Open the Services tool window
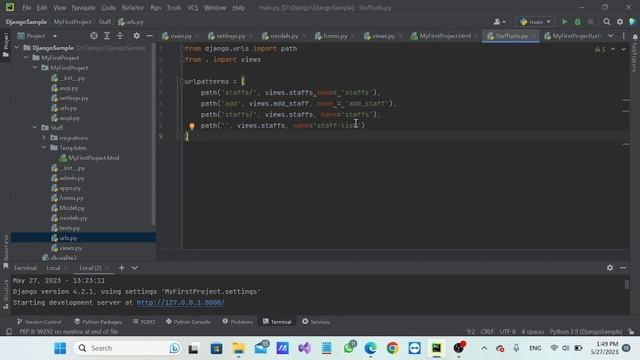640x360 pixels. coord(316,322)
